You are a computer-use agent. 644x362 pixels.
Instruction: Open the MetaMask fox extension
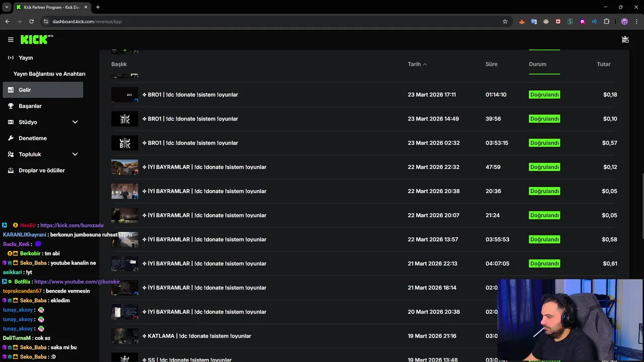tap(522, 22)
